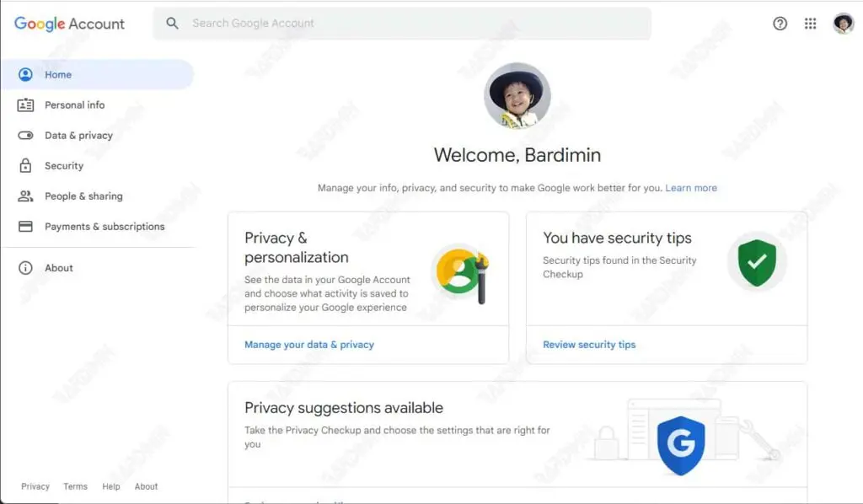
Task: Open the Privacy footer link
Action: click(35, 486)
